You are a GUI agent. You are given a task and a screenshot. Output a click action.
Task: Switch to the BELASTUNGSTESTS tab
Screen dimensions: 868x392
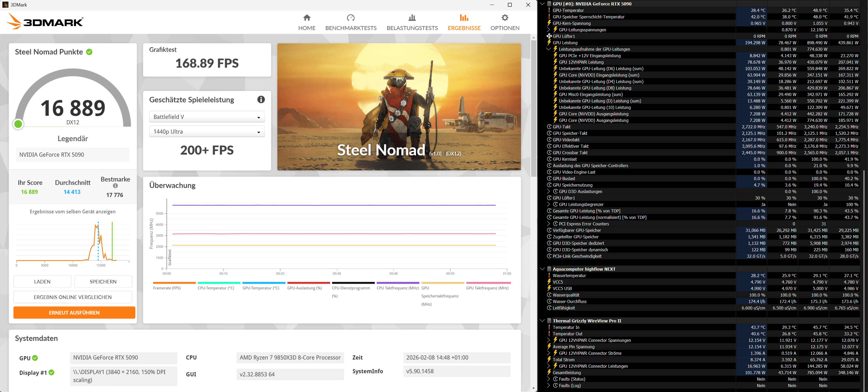pos(412,28)
